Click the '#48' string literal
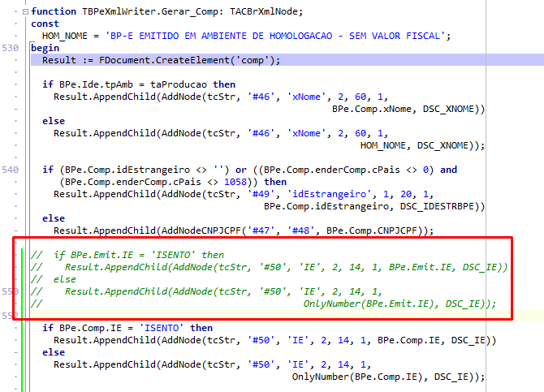544x392 pixels. coord(300,230)
